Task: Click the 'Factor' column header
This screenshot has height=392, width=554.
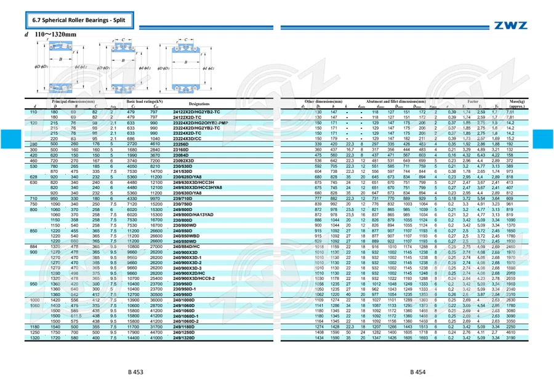Action: click(x=473, y=102)
